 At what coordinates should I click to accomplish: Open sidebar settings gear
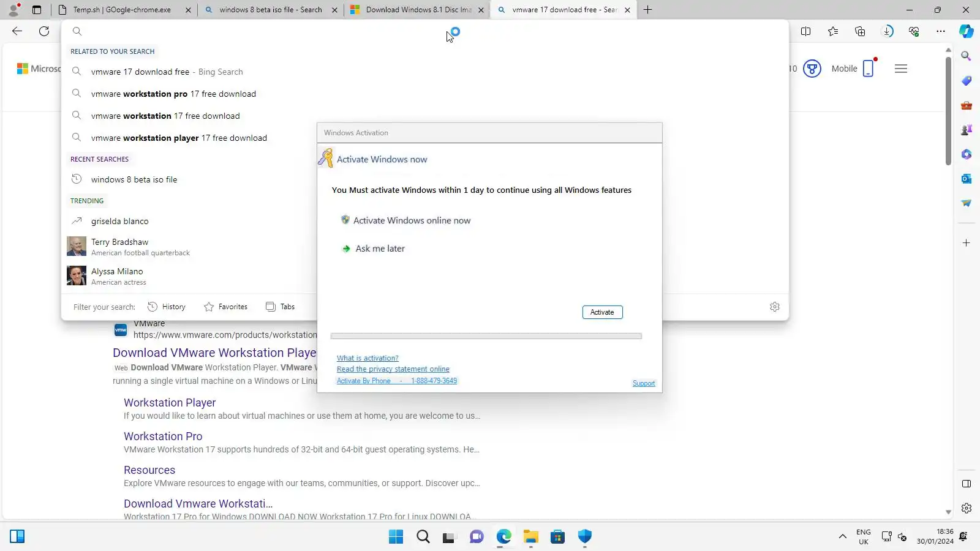967,508
